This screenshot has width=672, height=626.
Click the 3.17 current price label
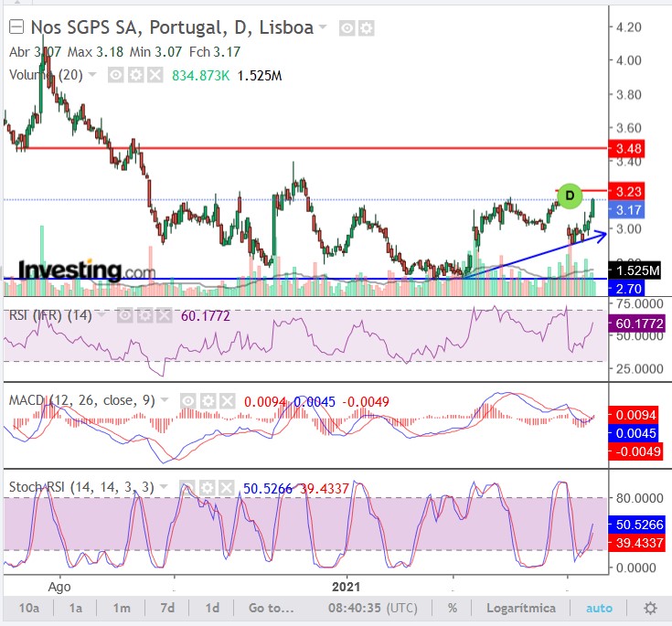click(x=626, y=210)
